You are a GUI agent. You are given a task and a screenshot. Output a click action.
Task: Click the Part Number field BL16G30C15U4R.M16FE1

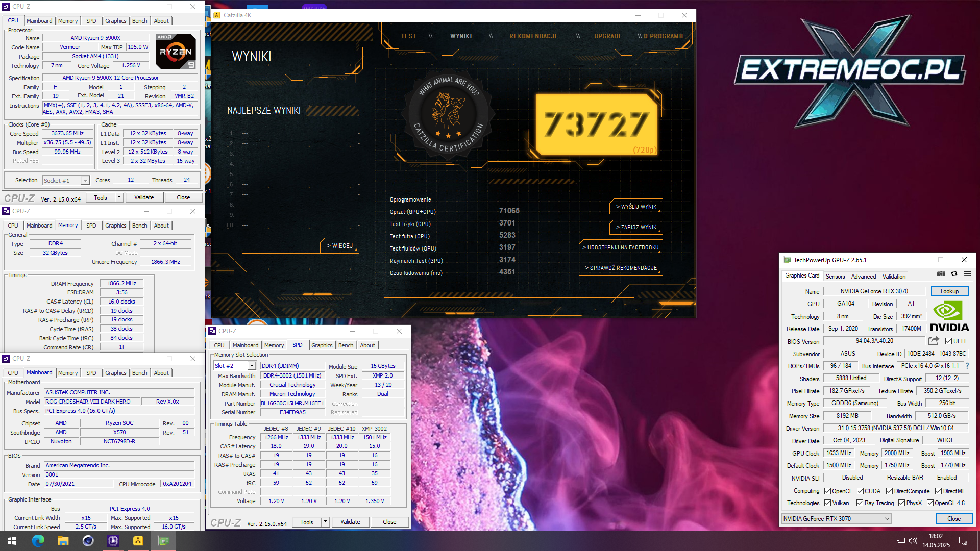pyautogui.click(x=292, y=403)
